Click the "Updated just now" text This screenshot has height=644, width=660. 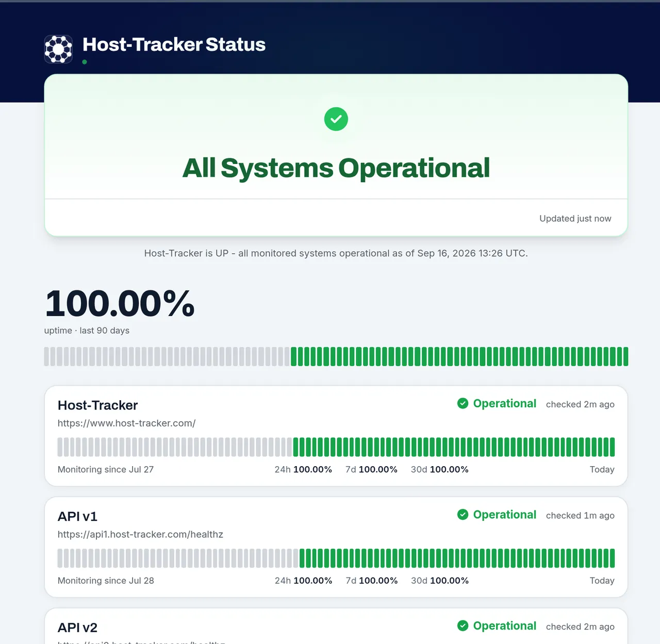tap(575, 219)
